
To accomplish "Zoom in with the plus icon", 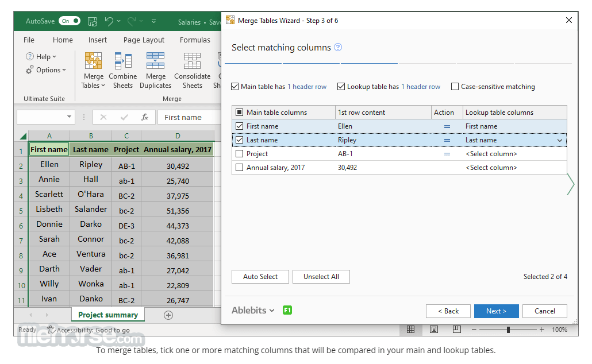I will [542, 330].
